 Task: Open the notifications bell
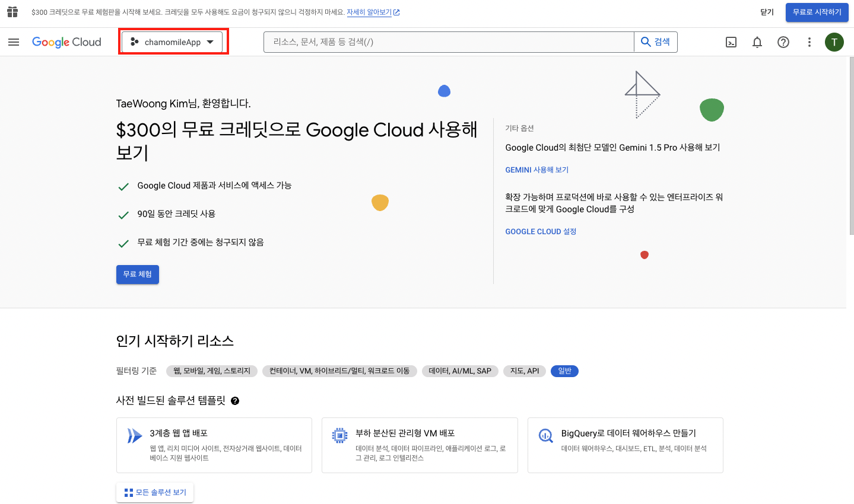point(757,42)
